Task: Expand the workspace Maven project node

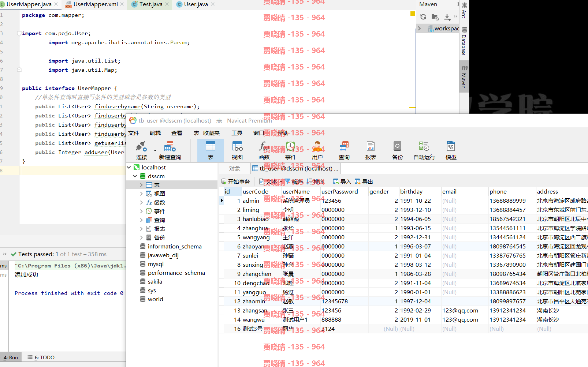Action: click(420, 29)
